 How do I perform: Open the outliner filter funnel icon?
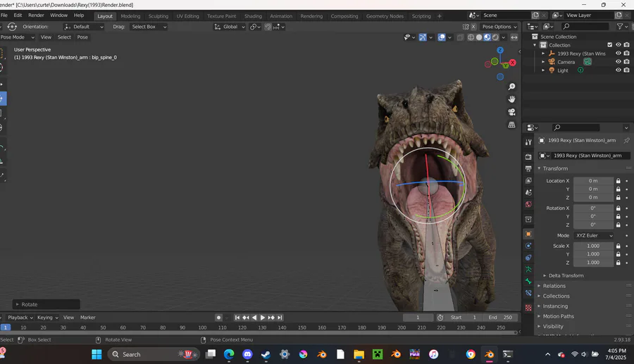[x=620, y=26]
